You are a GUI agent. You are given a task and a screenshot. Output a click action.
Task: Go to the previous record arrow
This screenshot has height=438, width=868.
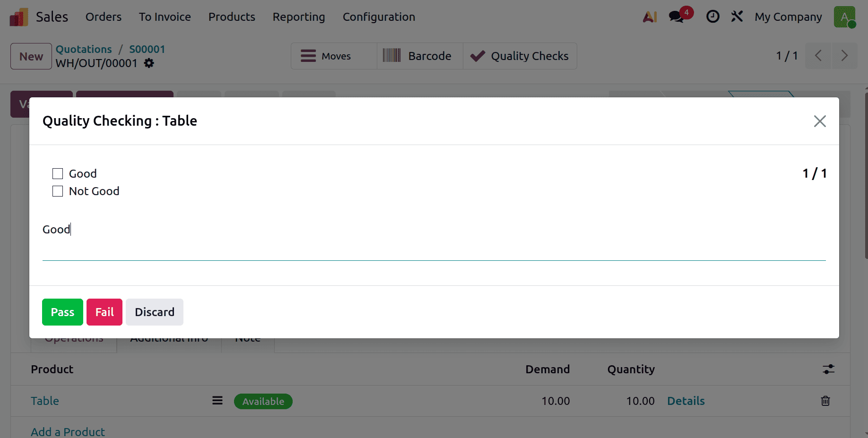(x=818, y=56)
